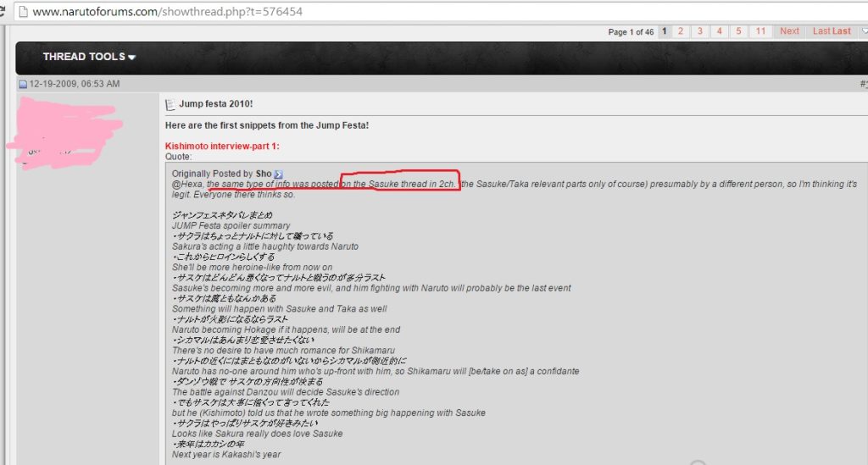Click the view-post arrow icon beside Sho
Screen dimensions: 868x465
(x=279, y=174)
